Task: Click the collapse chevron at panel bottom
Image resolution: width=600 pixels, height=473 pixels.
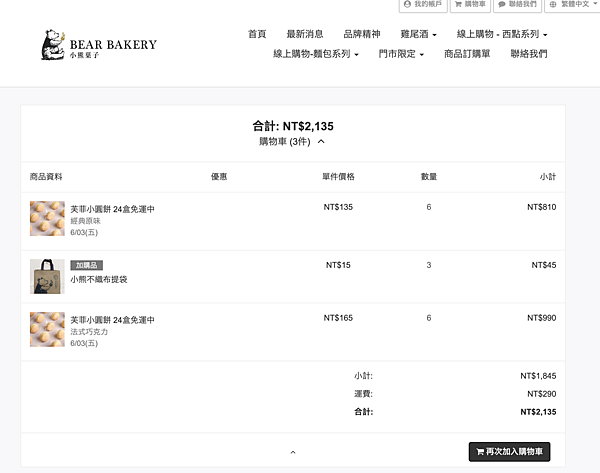Action: tap(293, 452)
